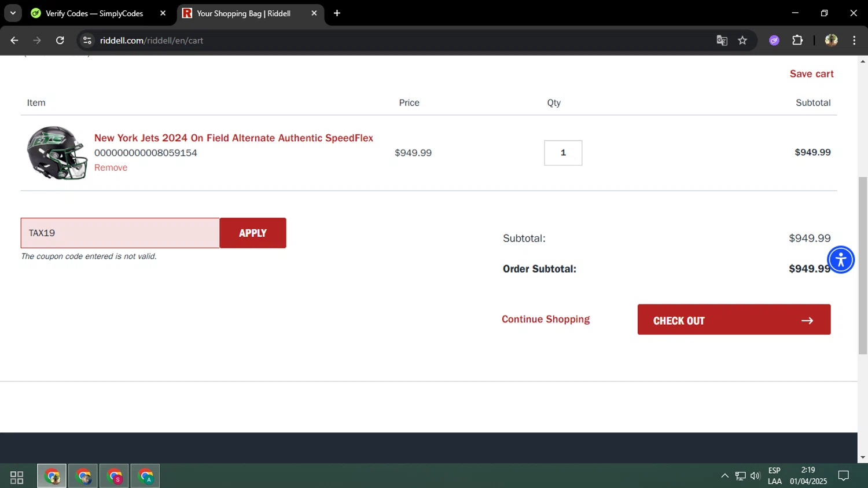This screenshot has height=488, width=868.
Task: Show hidden system tray icons
Action: (x=724, y=476)
